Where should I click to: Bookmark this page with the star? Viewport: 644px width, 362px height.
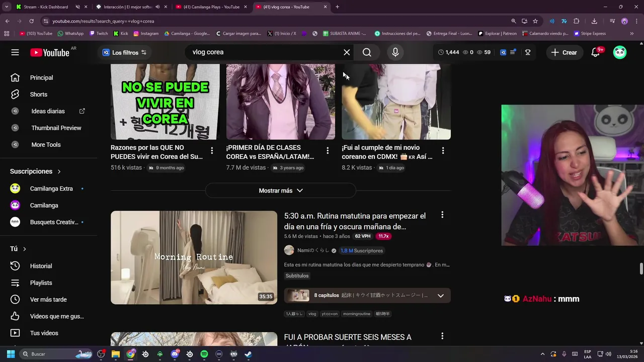point(535,21)
